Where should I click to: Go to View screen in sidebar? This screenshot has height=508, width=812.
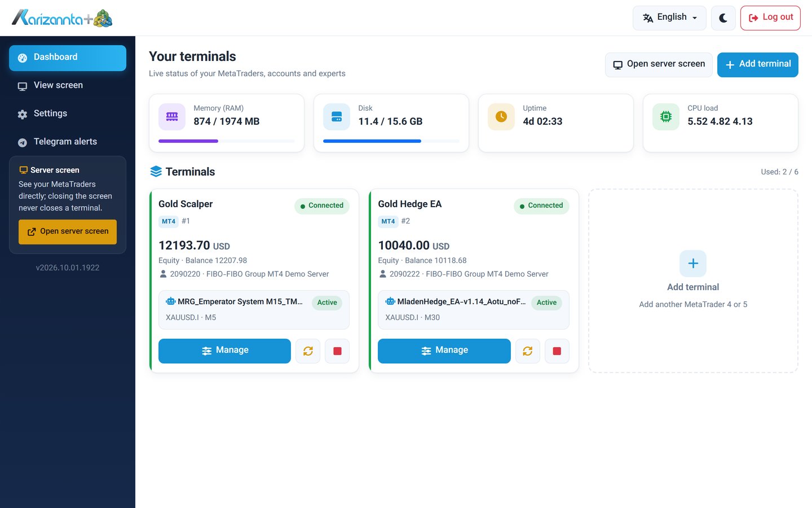[x=68, y=86]
